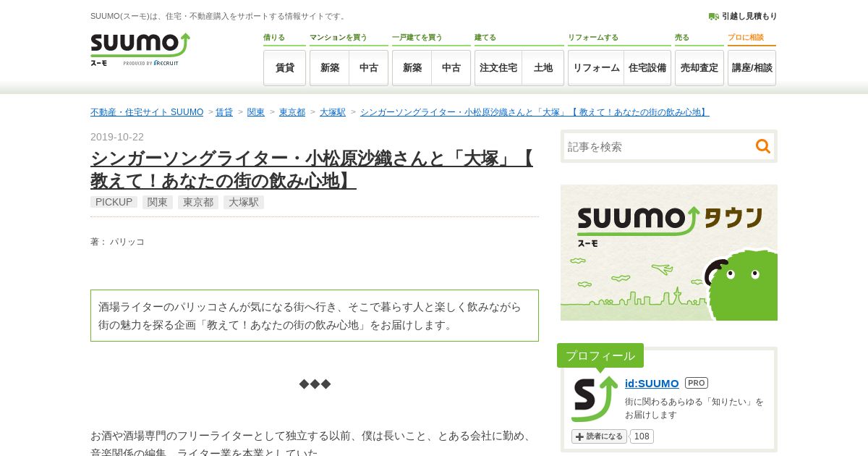Click the 賃貸 breadcrumb link
Screen dimensions: 868x456
224,112
